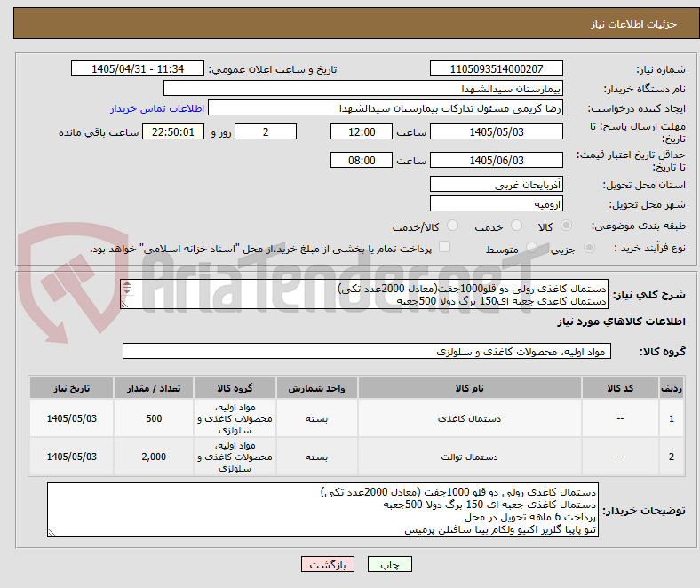Click the چاپ (print) button

point(389,564)
